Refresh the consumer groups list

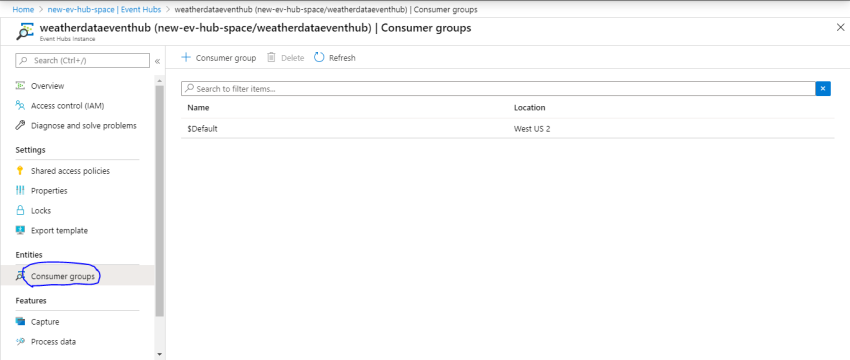tap(335, 57)
